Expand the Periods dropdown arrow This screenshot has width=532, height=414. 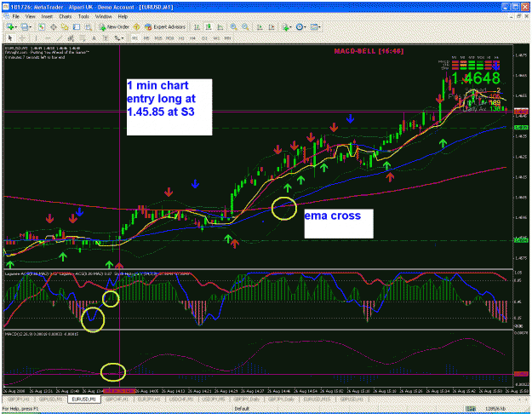305,27
